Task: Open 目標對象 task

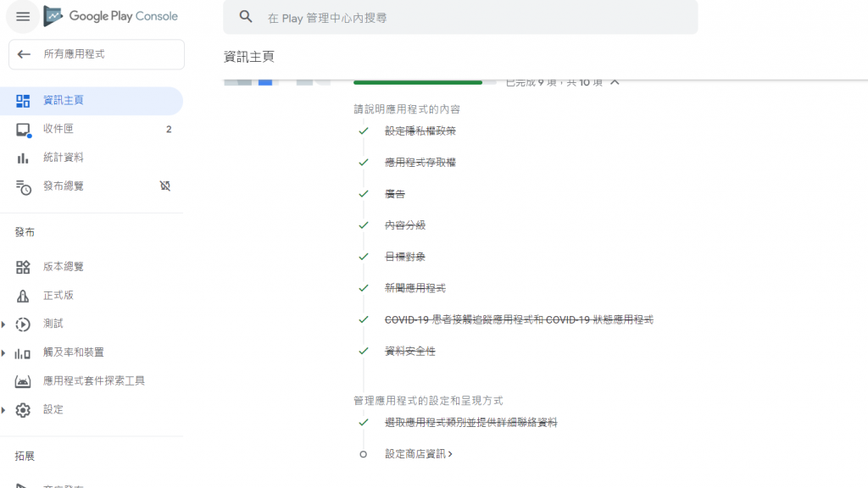Action: (x=405, y=257)
